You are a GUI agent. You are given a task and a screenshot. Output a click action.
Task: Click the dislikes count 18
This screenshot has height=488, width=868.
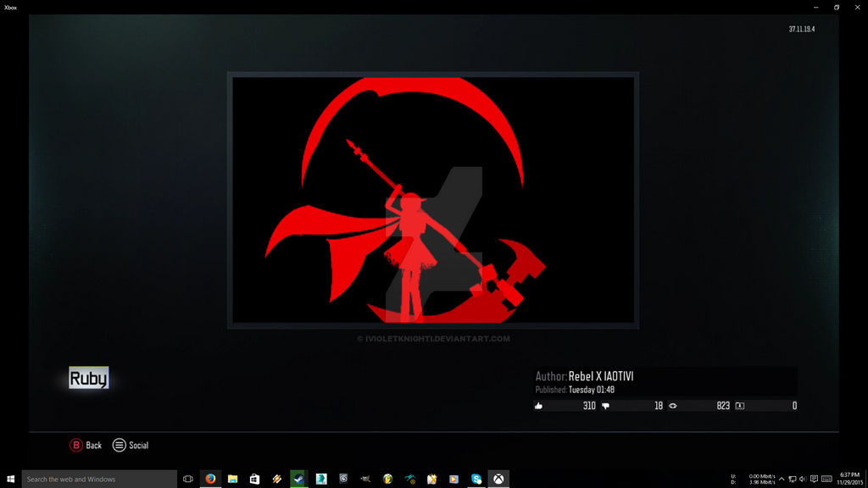tap(658, 406)
